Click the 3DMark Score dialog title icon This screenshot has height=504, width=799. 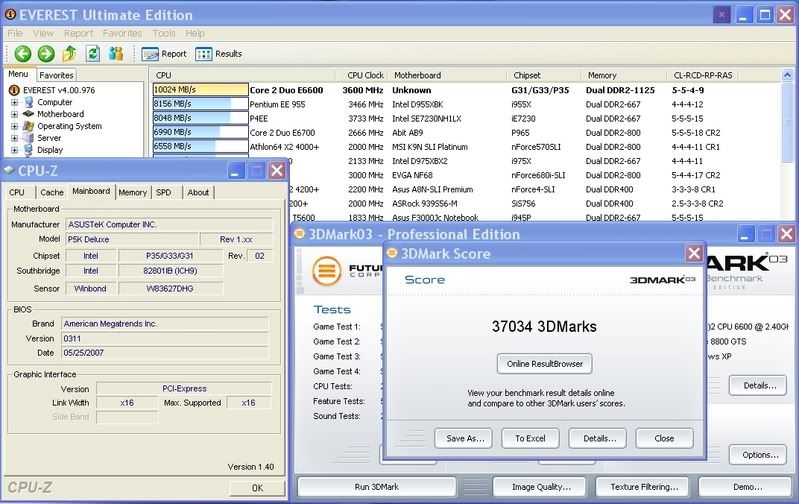[392, 253]
